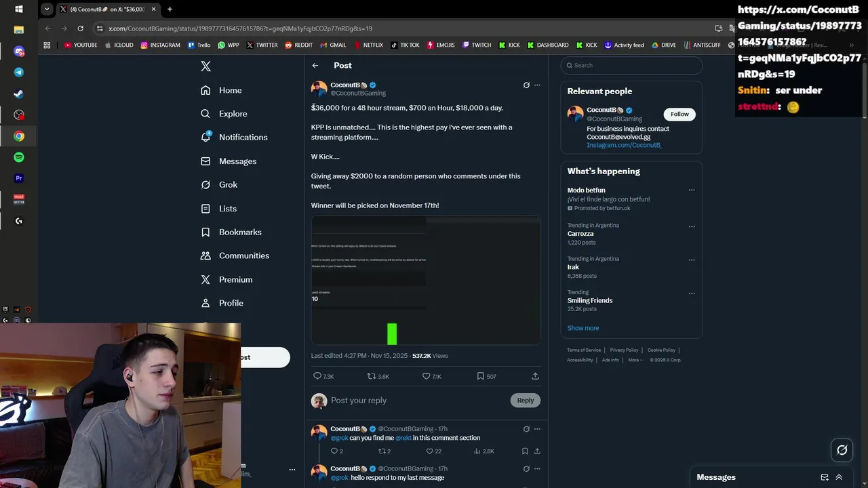Open more options on main post
This screenshot has height=488, width=868.
(x=537, y=85)
